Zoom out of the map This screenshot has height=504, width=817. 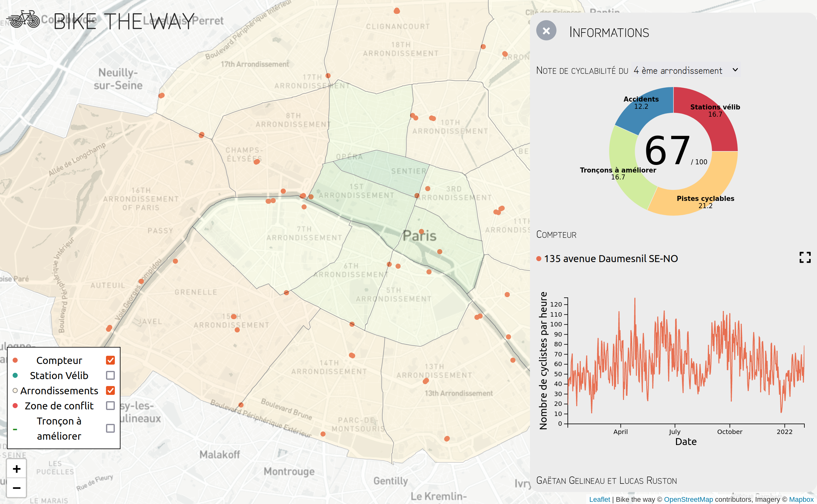point(16,488)
